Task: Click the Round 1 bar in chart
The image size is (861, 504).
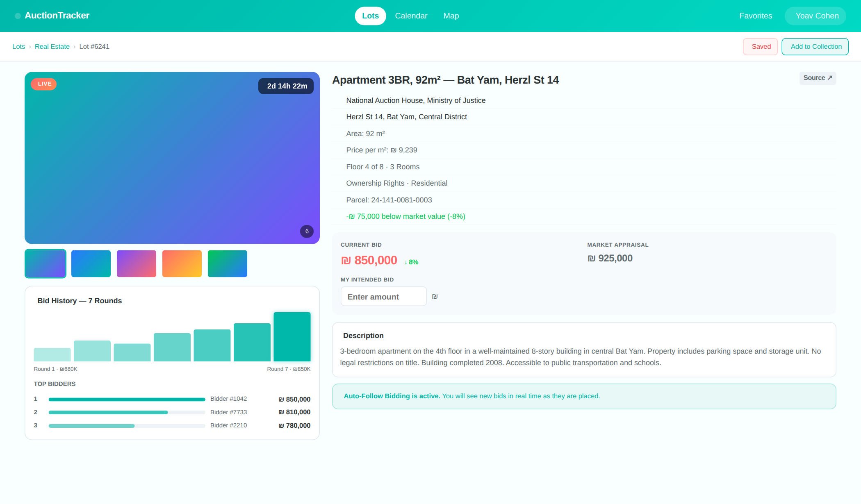Action: 52,355
